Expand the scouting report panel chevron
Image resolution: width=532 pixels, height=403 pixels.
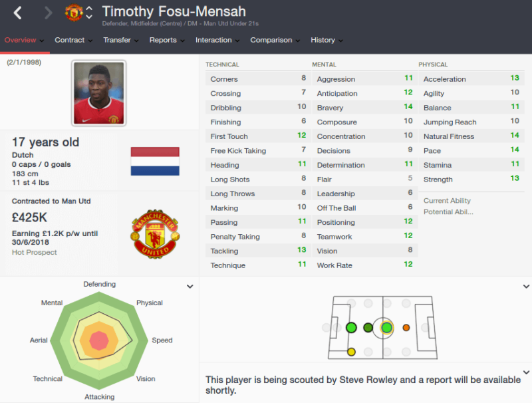click(526, 372)
